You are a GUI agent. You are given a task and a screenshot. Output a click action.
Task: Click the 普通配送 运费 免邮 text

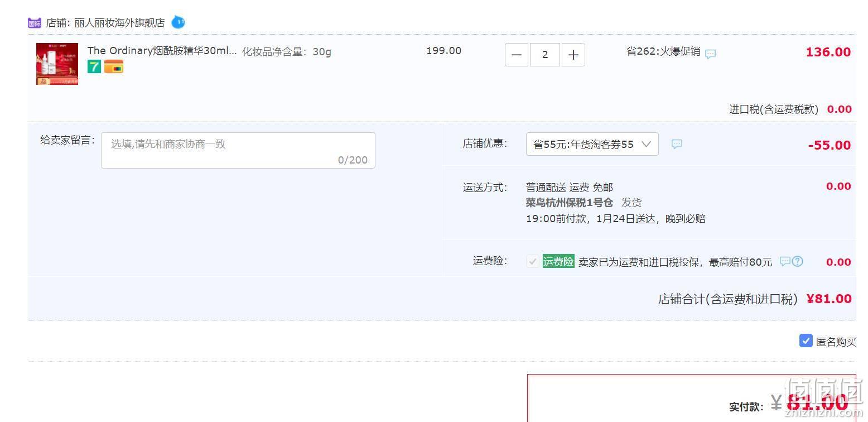570,187
